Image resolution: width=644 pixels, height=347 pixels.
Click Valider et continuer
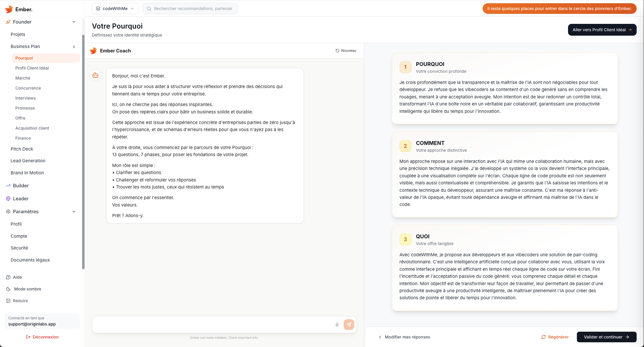[606, 337]
